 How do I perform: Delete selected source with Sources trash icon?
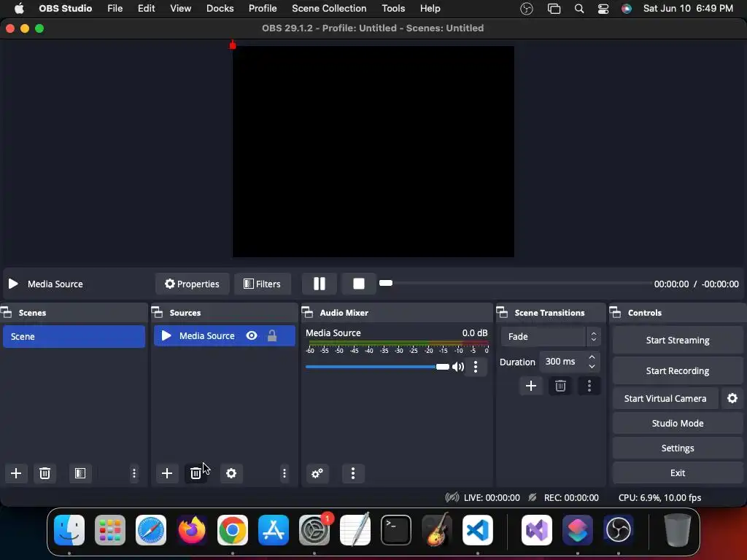pyautogui.click(x=196, y=472)
